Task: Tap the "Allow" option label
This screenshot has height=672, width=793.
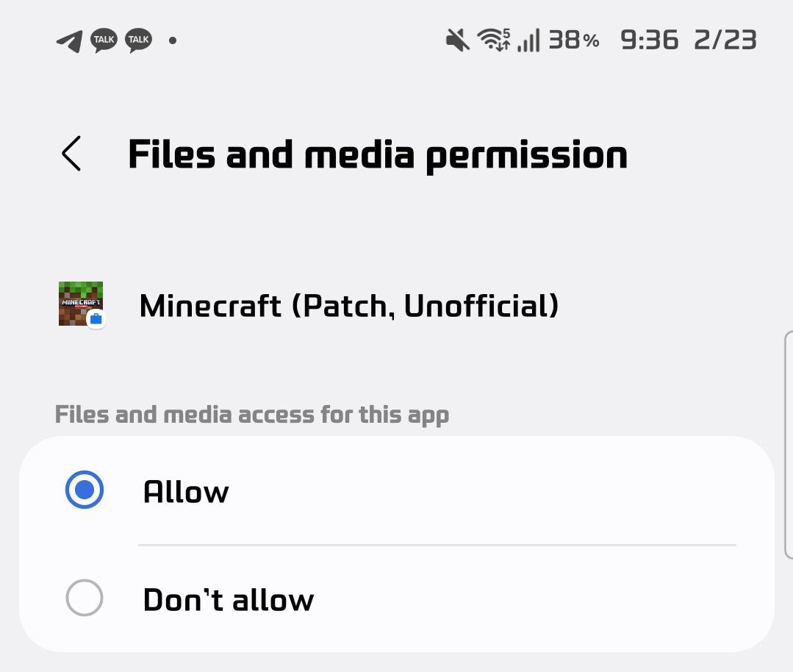Action: point(186,491)
